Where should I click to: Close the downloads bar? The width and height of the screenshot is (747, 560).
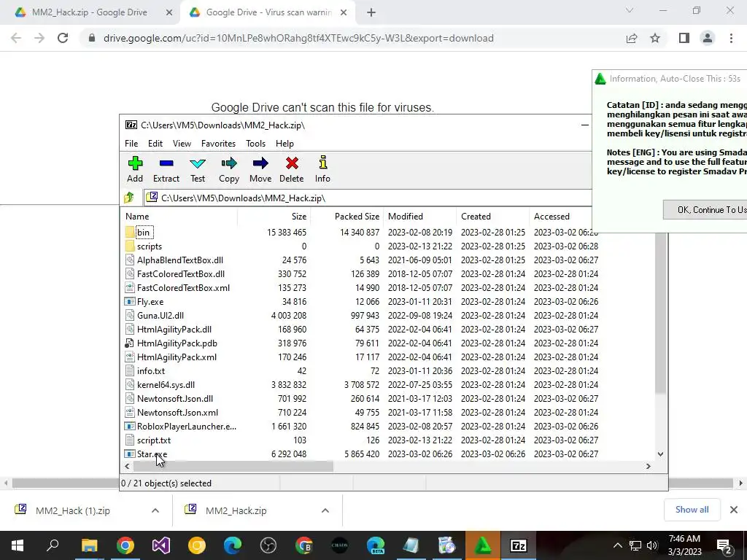pyautogui.click(x=734, y=510)
